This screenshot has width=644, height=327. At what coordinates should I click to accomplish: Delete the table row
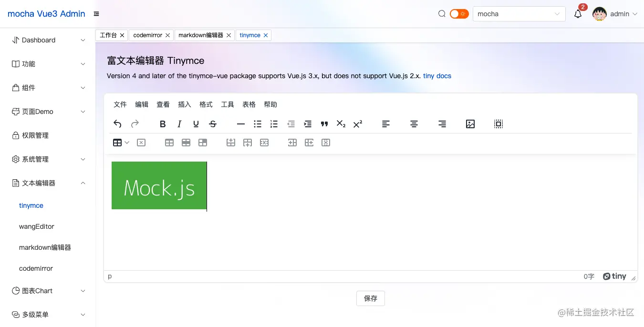click(x=264, y=143)
